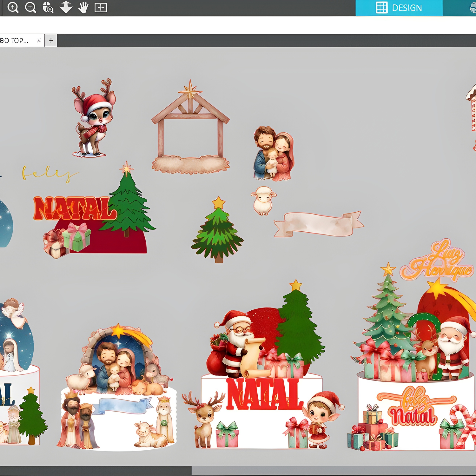Activate the Drag Zoom tool

pos(47,7)
